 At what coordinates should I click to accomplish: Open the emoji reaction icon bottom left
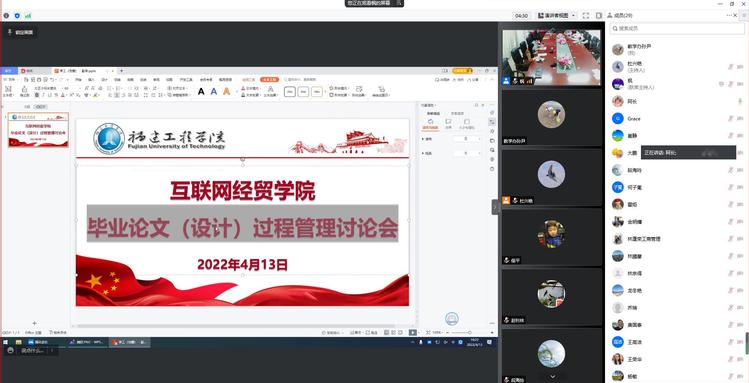[x=11, y=351]
